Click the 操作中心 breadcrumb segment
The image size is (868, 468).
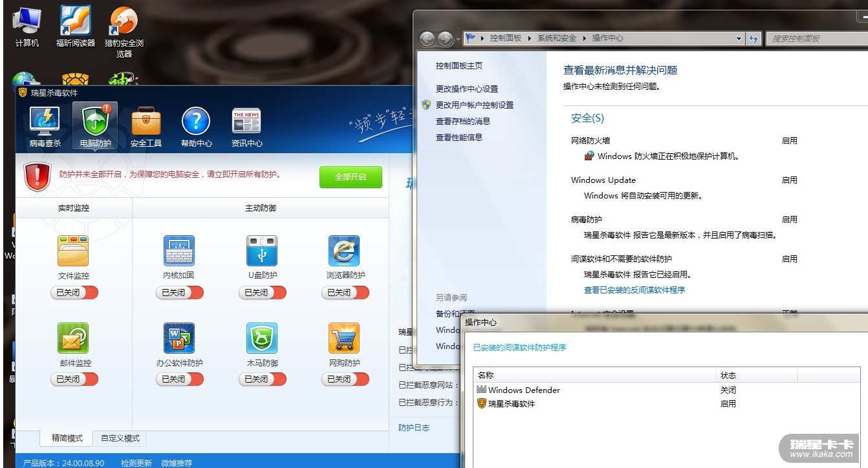[608, 38]
